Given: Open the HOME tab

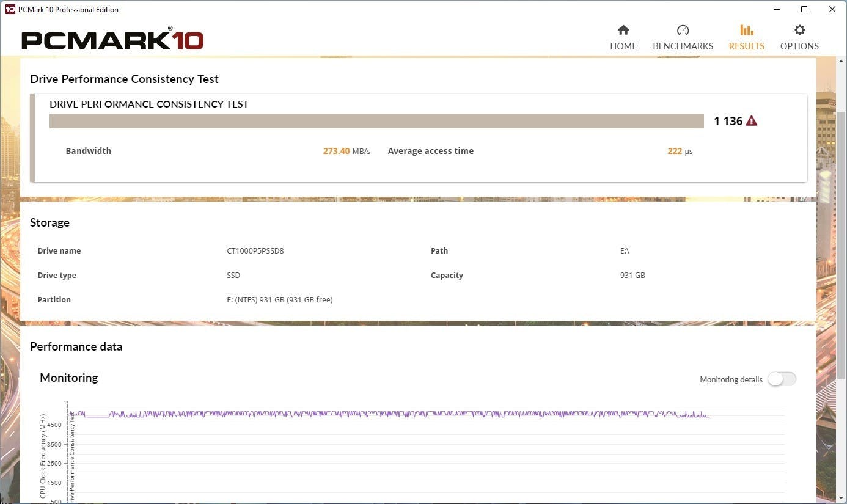Looking at the screenshot, I should pos(623,38).
